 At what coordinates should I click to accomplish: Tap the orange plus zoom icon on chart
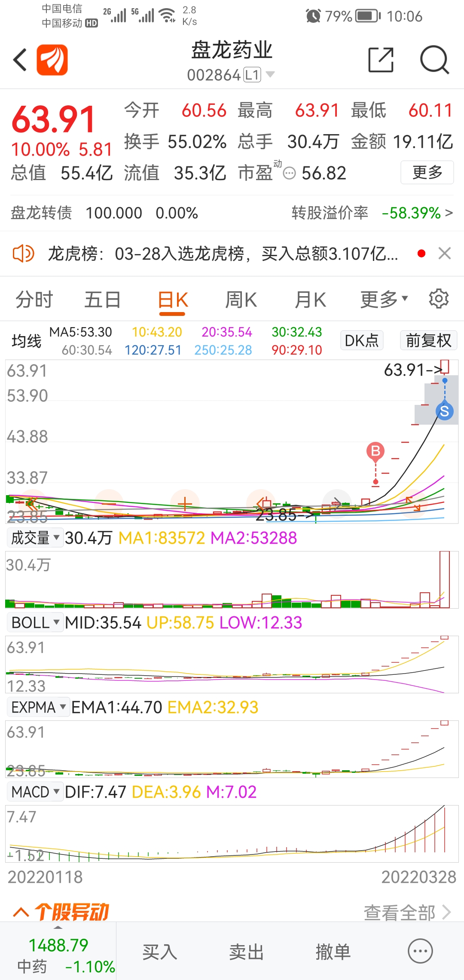point(185,503)
